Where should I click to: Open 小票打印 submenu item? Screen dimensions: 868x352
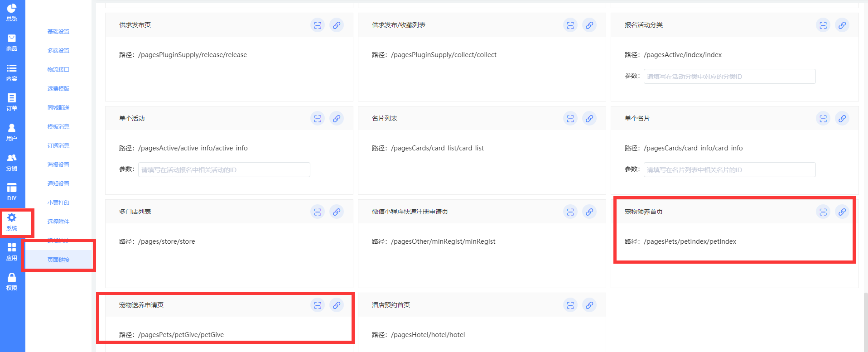58,203
